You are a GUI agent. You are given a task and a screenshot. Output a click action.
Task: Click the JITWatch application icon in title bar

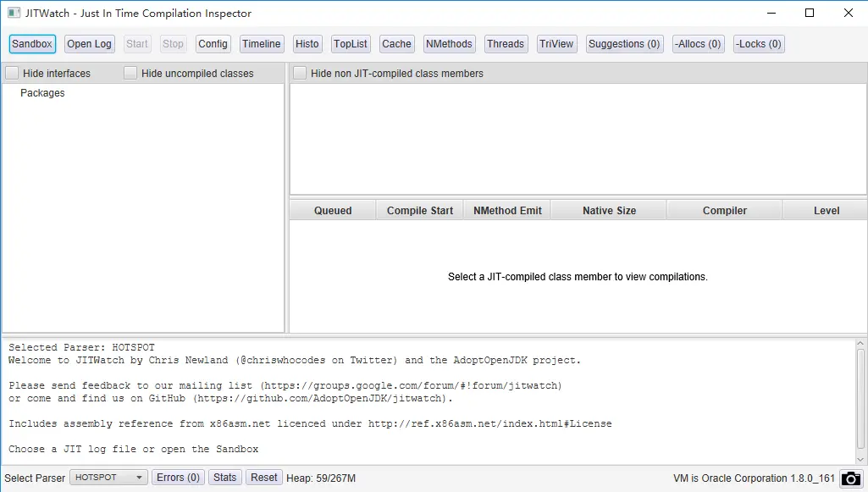[x=14, y=13]
